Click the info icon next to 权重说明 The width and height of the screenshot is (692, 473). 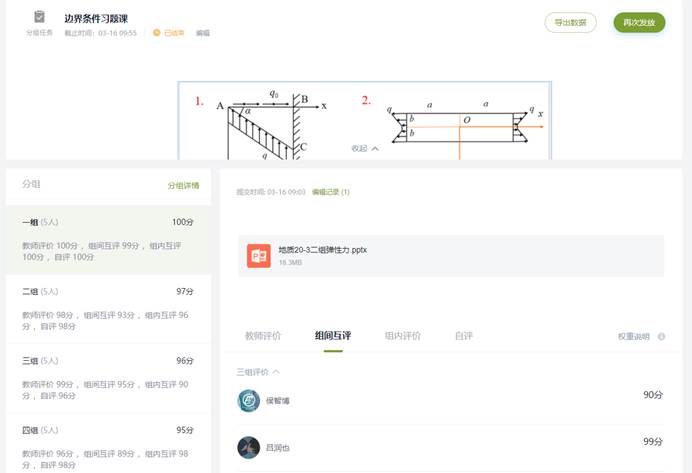click(x=661, y=337)
